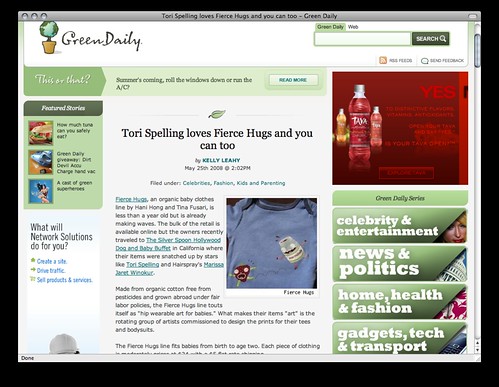
Task: Click the date 'May 25th 2008 @ 2:02PM'
Action: pos(217,168)
